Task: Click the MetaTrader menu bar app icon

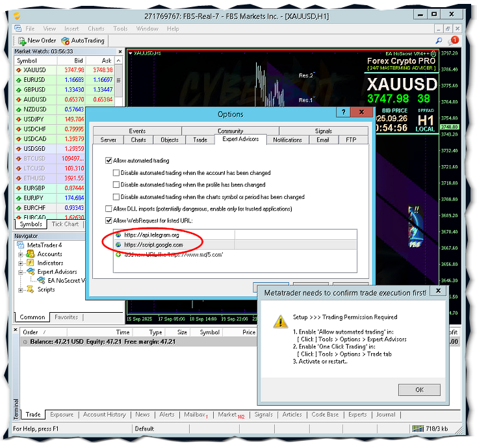Action: (x=18, y=29)
